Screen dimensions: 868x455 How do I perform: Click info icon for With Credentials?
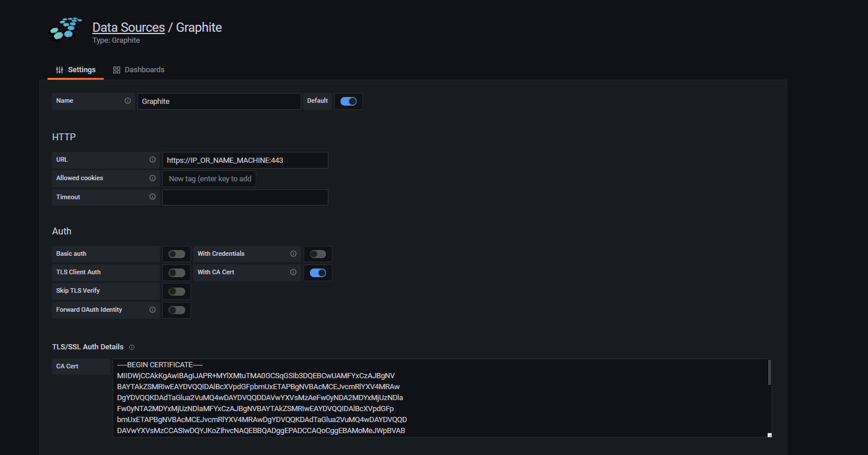[x=293, y=254]
